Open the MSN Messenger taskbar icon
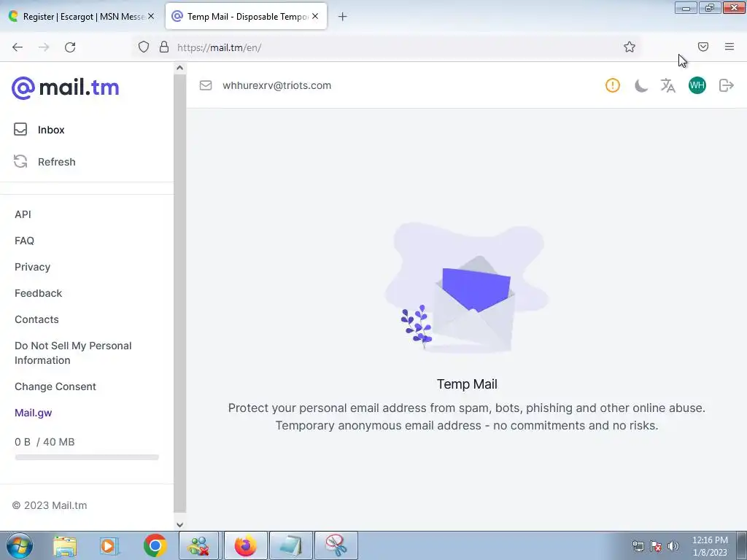This screenshot has width=747, height=560. pyautogui.click(x=198, y=545)
